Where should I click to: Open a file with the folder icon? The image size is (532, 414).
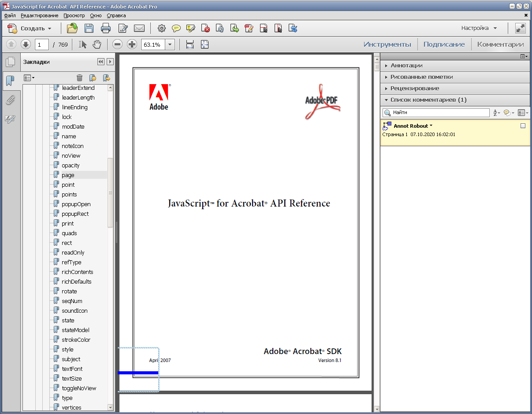pyautogui.click(x=72, y=29)
